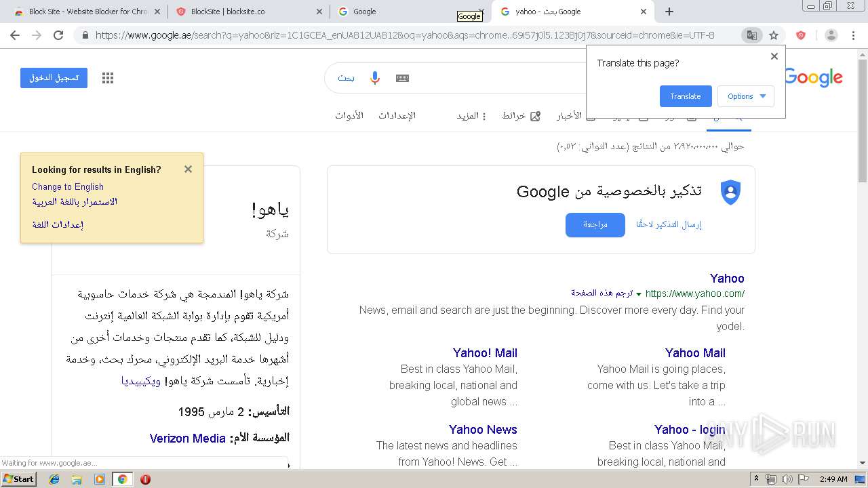Click the padlock site info icon
The image size is (868, 488).
[x=85, y=35]
